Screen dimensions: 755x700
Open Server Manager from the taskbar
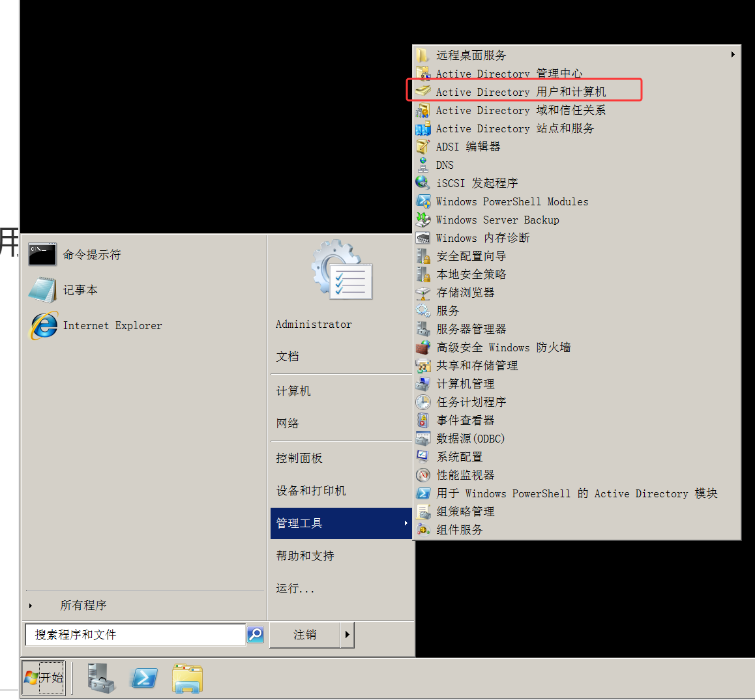tap(101, 678)
